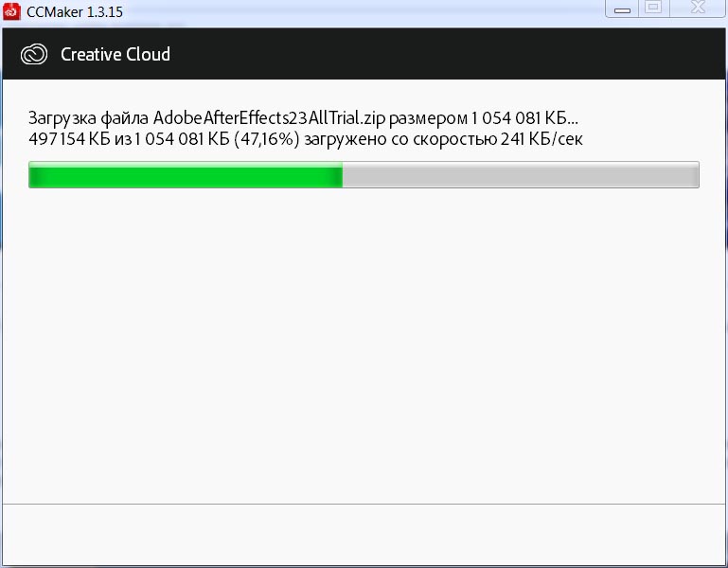
Task: Click the gray unfilled portion of the progress bar
Action: pyautogui.click(x=521, y=174)
